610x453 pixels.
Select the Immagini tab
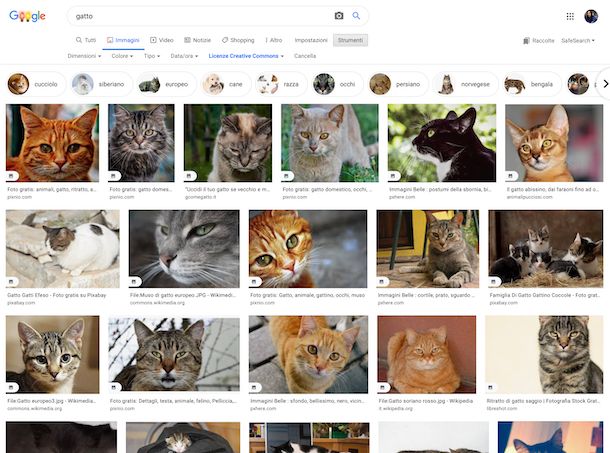pyautogui.click(x=123, y=40)
